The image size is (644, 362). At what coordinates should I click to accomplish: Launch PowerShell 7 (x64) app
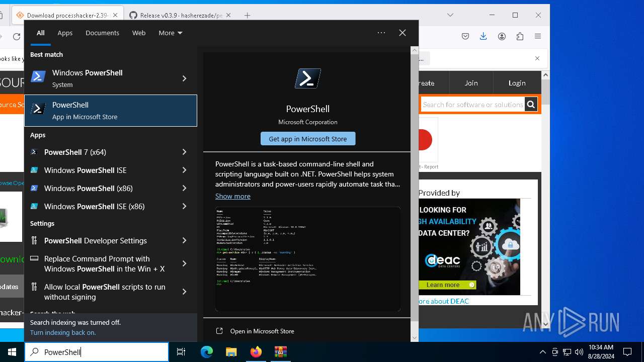click(99, 152)
